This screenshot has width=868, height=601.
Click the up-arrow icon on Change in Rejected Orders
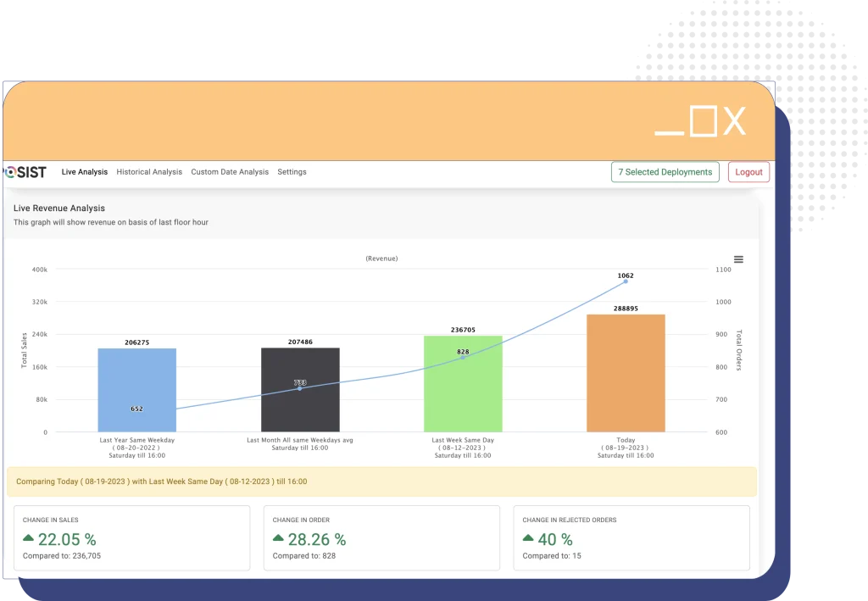[x=528, y=539]
